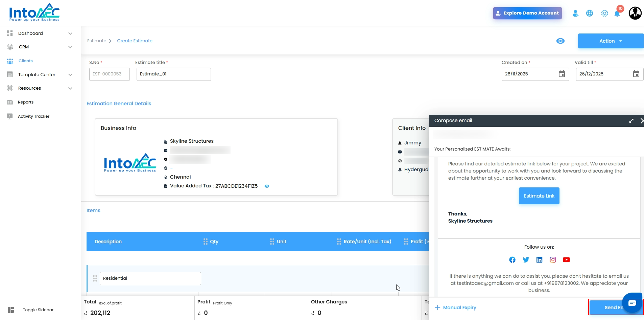Screen dimensions: 644x320
Task: Click the Send Email button
Action: pos(616,307)
